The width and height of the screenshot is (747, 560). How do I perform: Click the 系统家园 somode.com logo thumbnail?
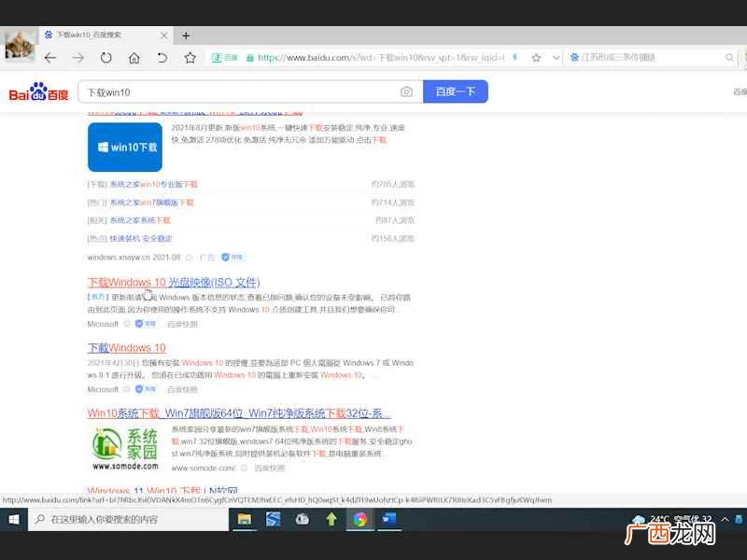tap(125, 449)
